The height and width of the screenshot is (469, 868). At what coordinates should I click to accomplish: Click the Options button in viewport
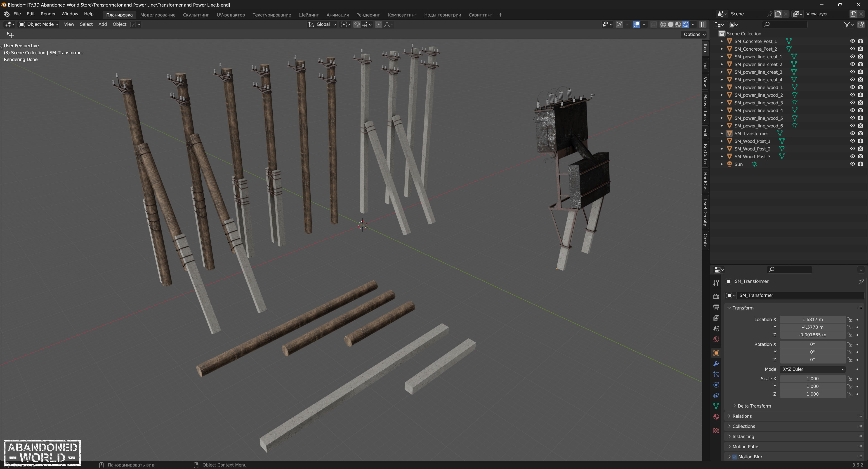tap(694, 34)
